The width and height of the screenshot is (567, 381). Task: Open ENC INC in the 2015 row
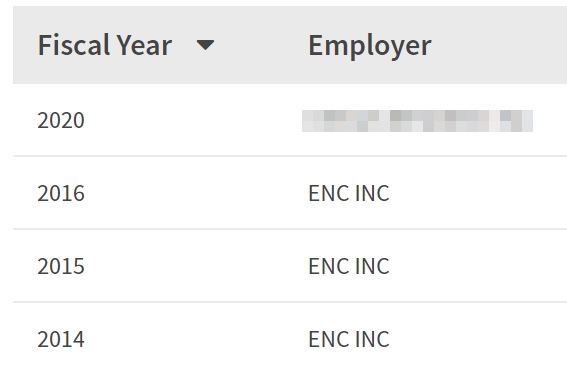click(x=349, y=266)
